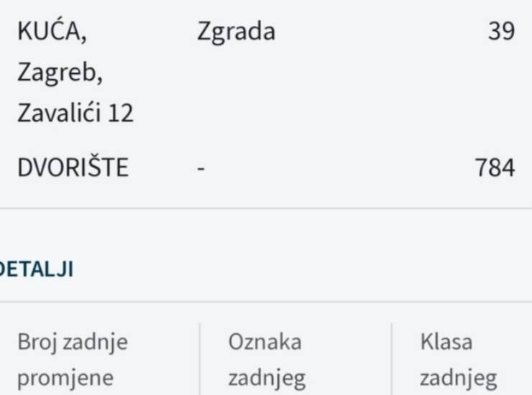Select the area value 39

tap(501, 32)
